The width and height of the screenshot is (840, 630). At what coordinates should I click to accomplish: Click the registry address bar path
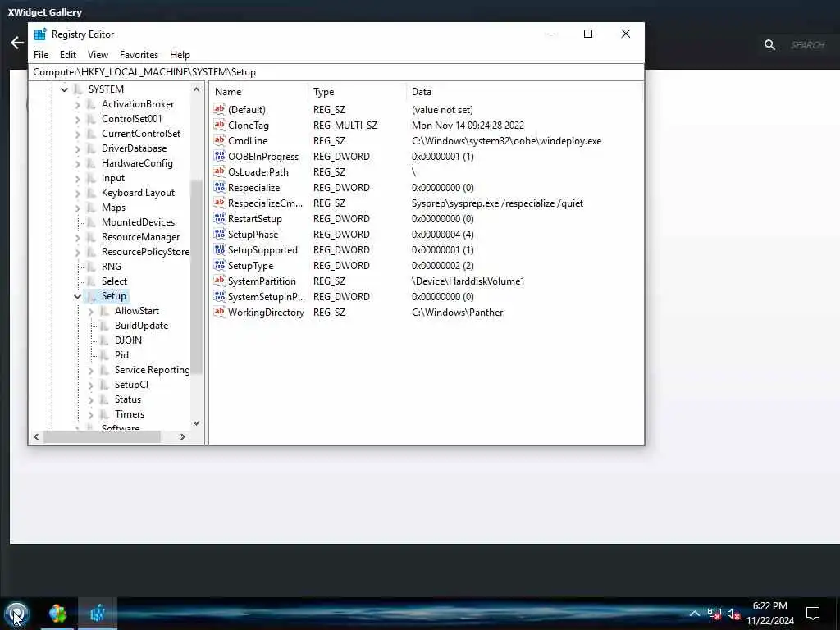click(x=336, y=72)
